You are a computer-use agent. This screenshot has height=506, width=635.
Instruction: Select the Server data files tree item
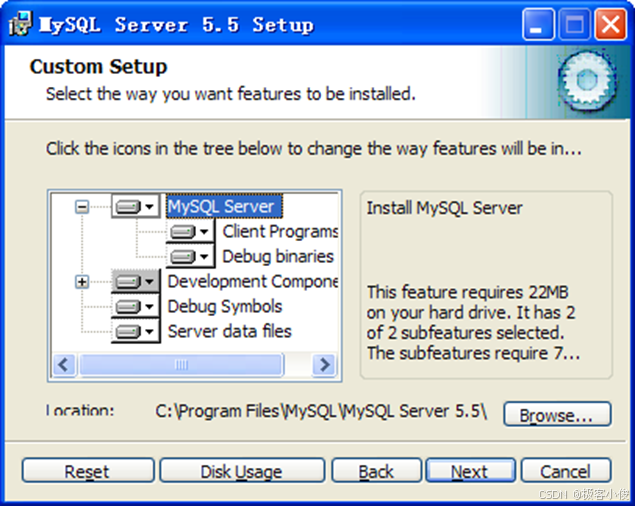click(229, 332)
